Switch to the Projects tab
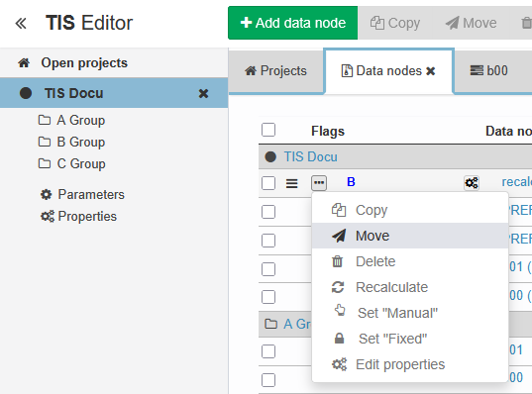 tap(275, 71)
